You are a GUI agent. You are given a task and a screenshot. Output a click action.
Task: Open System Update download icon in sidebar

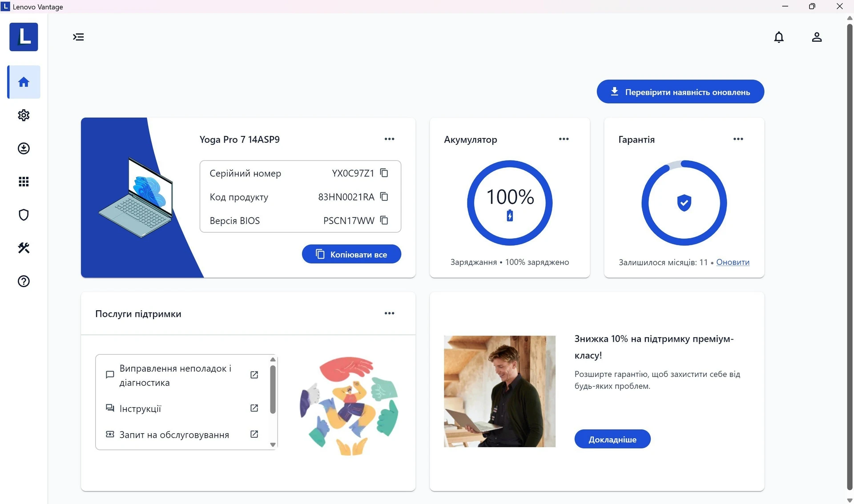pyautogui.click(x=24, y=148)
